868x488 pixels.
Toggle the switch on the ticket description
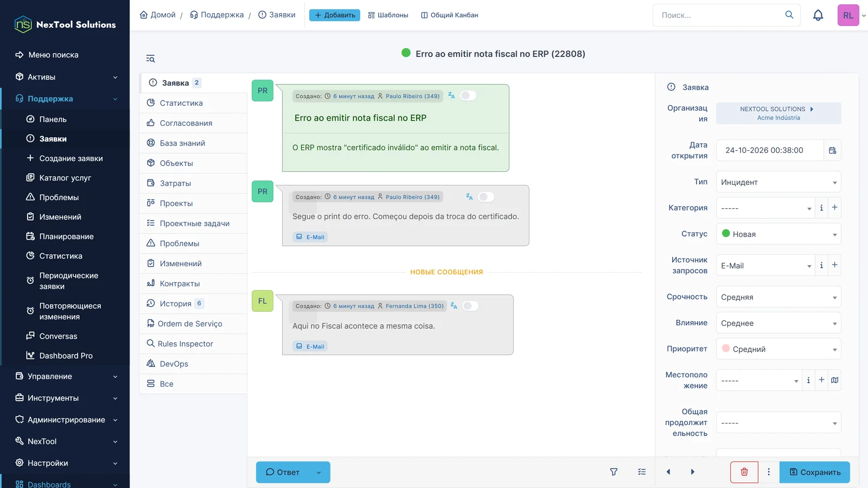pyautogui.click(x=468, y=95)
